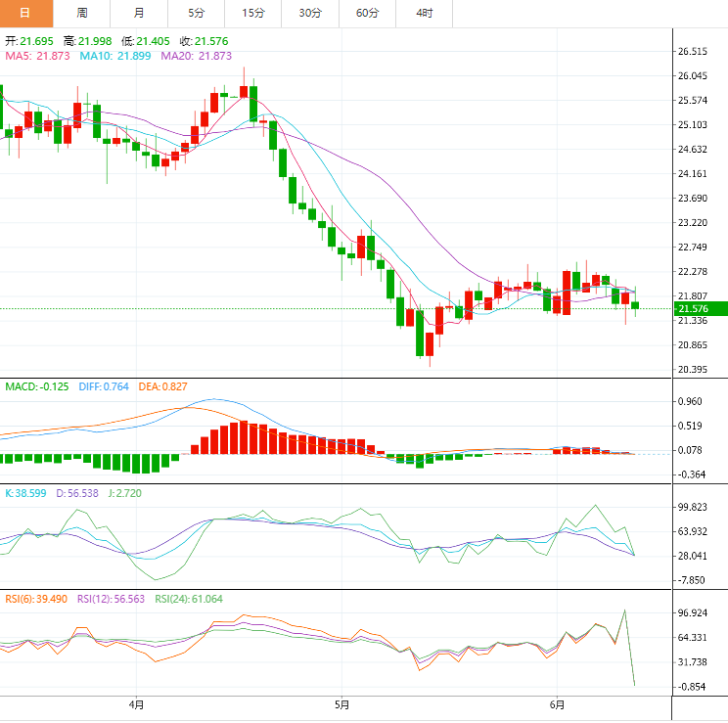This screenshot has width=728, height=723.
Task: Click the -7.850 KDJ axis label
Action: pos(692,580)
